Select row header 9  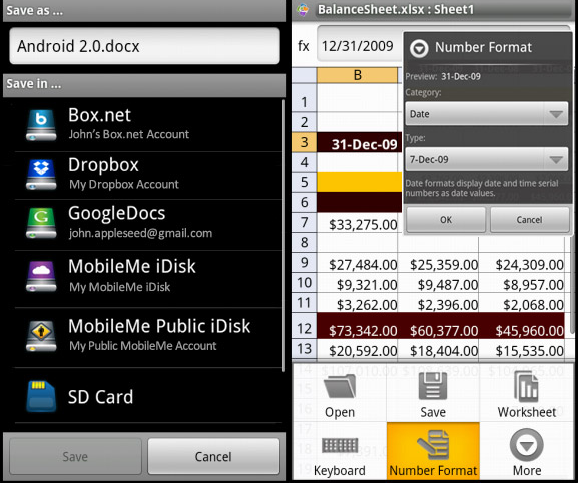304,263
